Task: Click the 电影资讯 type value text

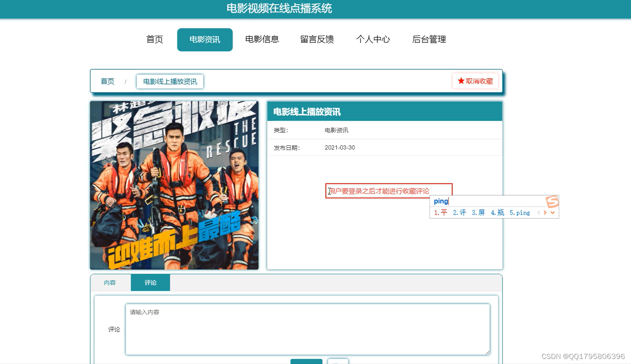Action: pyautogui.click(x=336, y=130)
